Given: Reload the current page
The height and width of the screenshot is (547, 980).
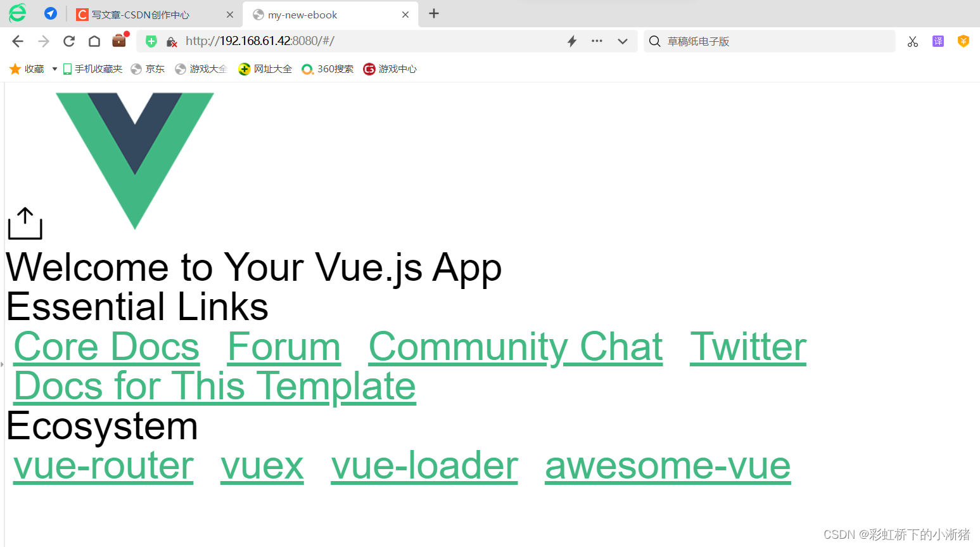Looking at the screenshot, I should tap(69, 41).
